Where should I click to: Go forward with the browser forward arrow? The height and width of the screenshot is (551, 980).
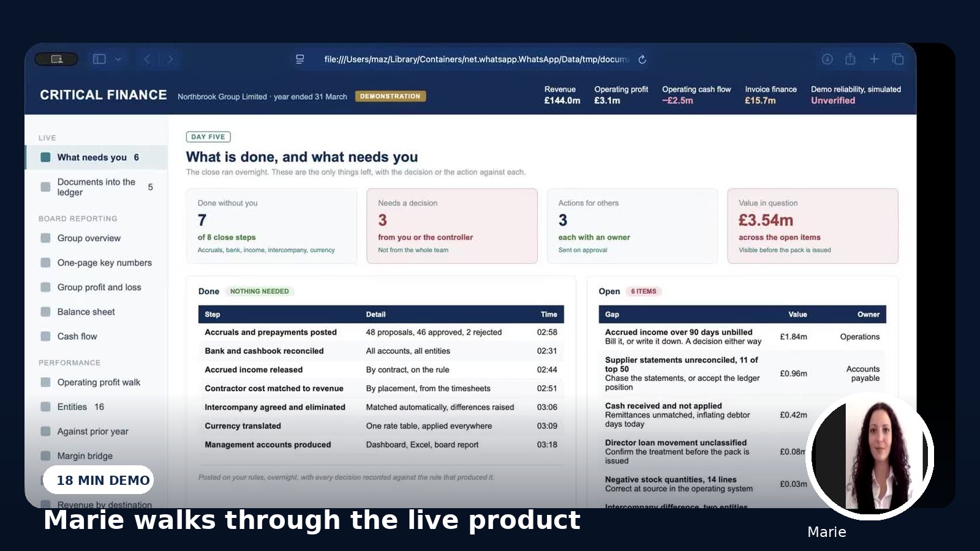click(170, 59)
